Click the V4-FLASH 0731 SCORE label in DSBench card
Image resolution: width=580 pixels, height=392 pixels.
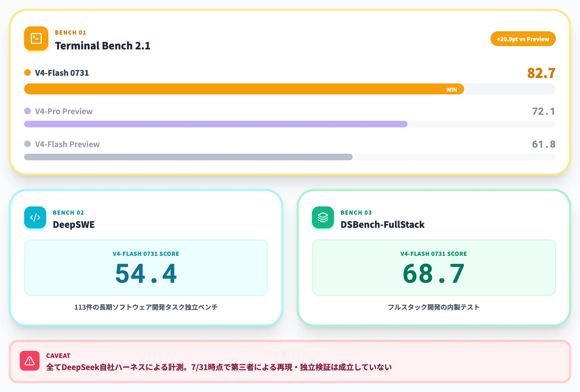coord(434,254)
